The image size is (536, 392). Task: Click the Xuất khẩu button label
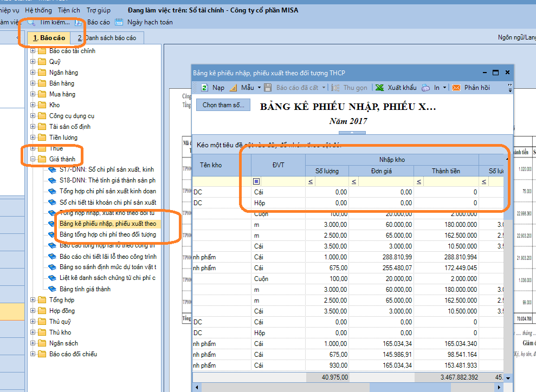pyautogui.click(x=402, y=88)
